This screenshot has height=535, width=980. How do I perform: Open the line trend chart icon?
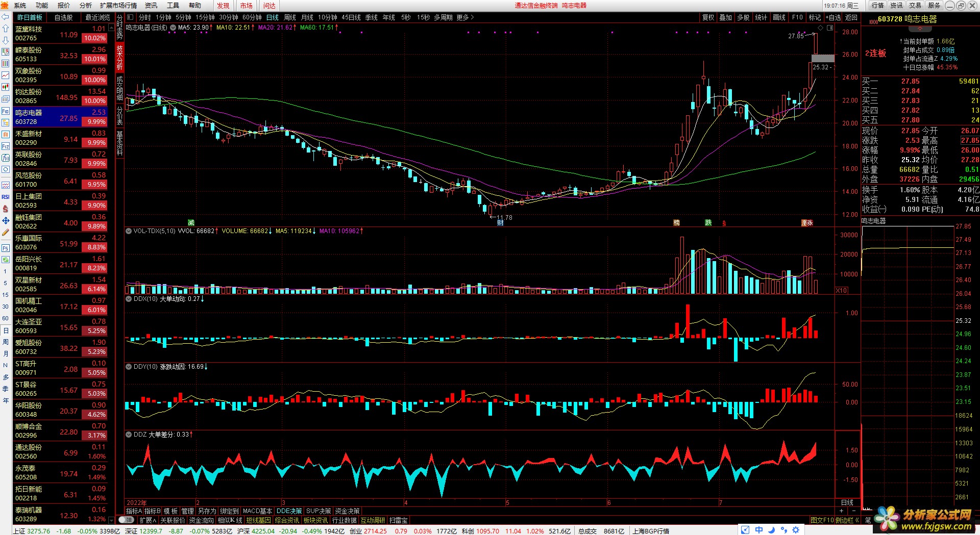(x=6, y=75)
